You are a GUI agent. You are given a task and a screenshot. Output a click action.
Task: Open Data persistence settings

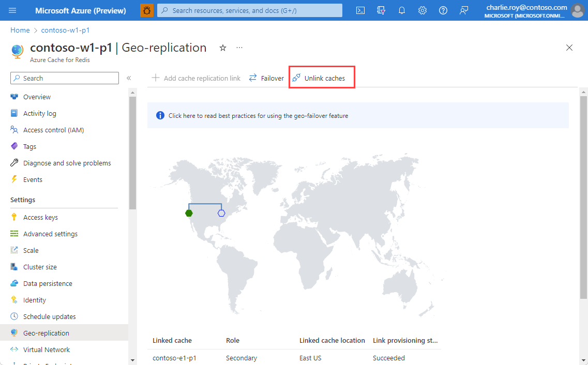tap(48, 283)
